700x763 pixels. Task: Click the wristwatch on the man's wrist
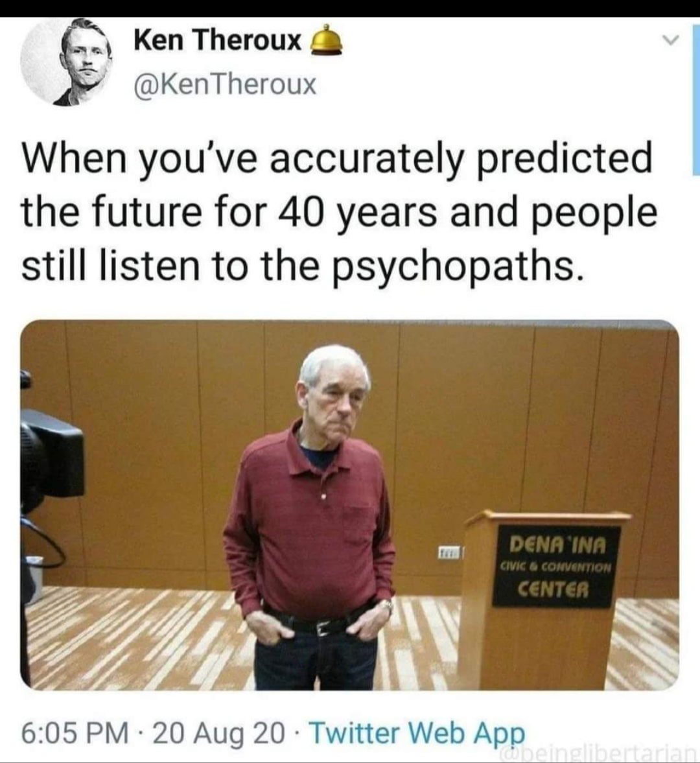pyautogui.click(x=387, y=606)
